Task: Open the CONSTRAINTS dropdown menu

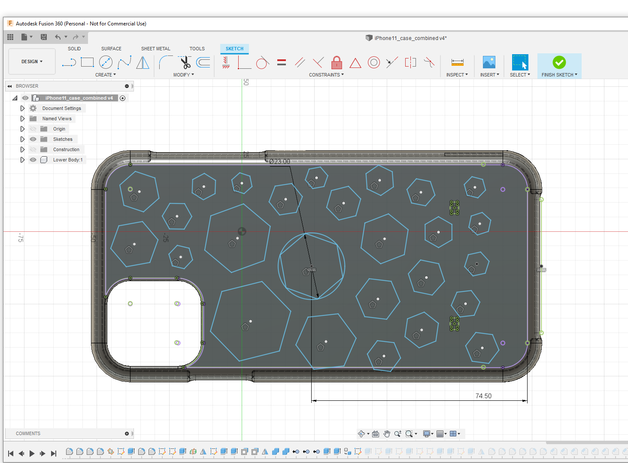Action: [x=326, y=75]
